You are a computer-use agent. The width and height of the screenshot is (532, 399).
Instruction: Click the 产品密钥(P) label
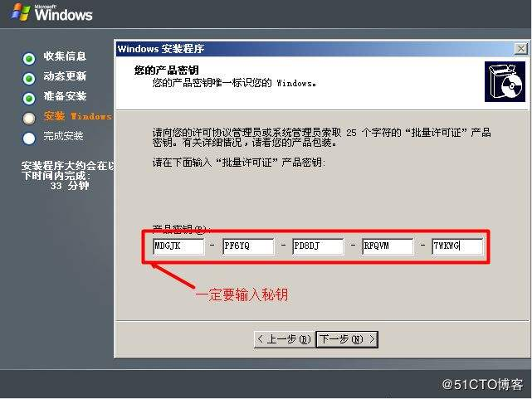point(182,228)
